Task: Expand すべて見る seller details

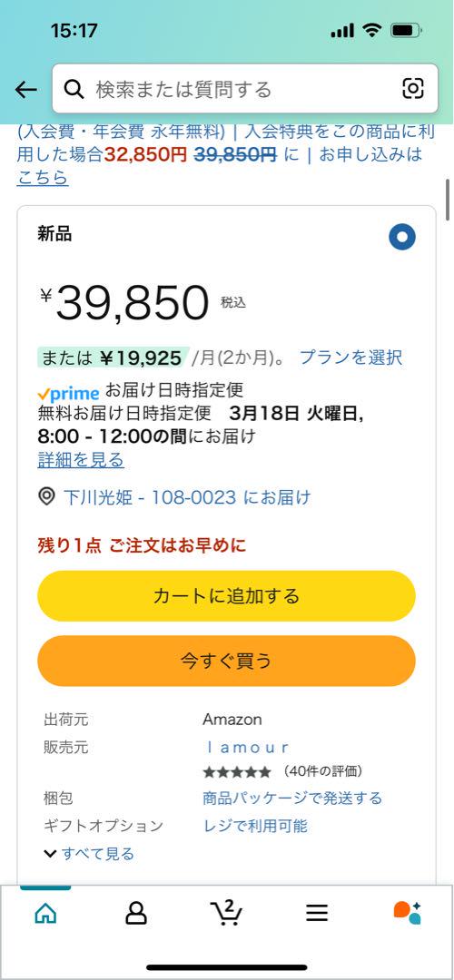Action: tap(89, 853)
